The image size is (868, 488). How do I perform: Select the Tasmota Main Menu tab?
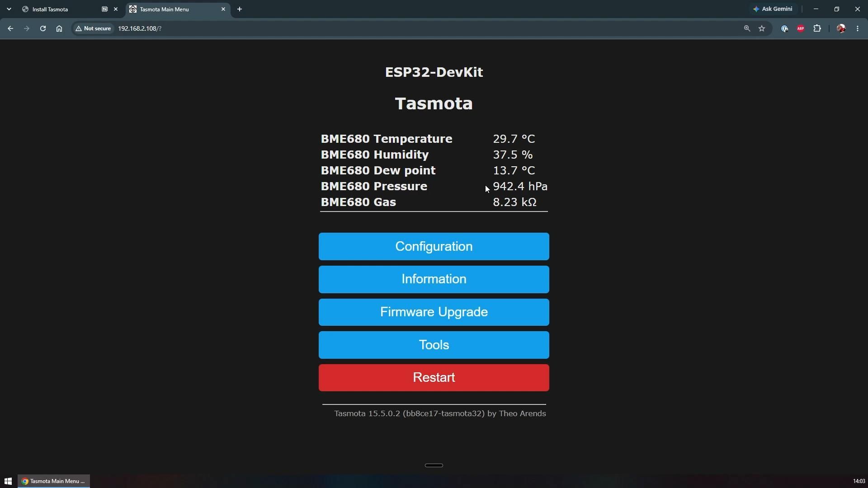click(x=178, y=9)
